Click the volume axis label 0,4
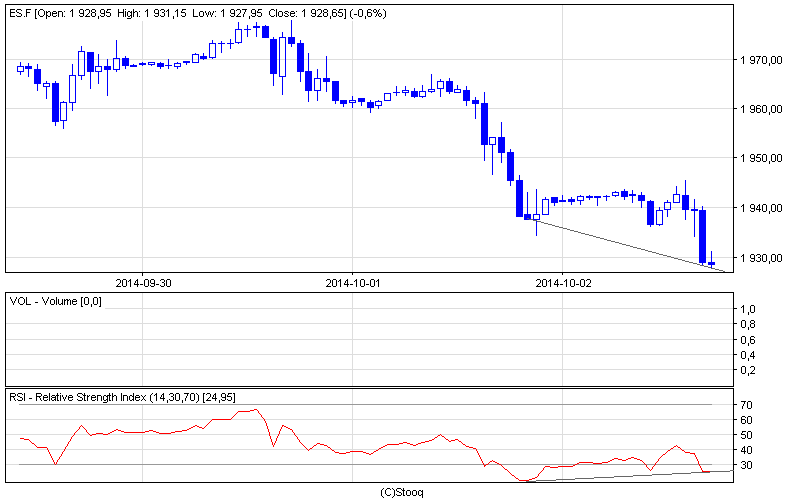This screenshot has height=500, width=800. (x=747, y=355)
